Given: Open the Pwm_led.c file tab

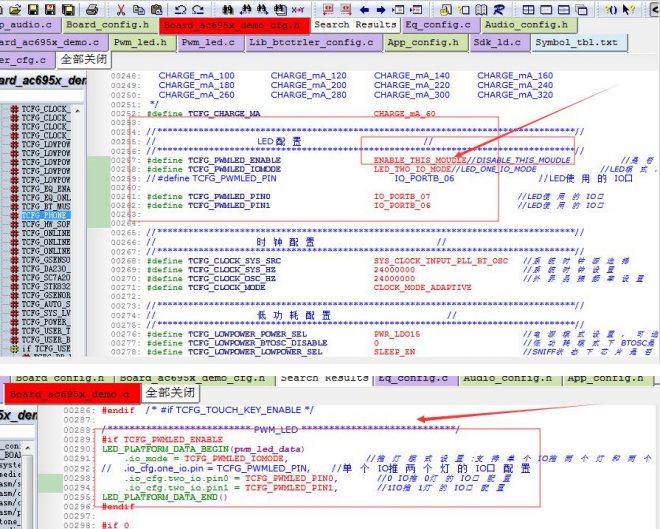Looking at the screenshot, I should 208,43.
